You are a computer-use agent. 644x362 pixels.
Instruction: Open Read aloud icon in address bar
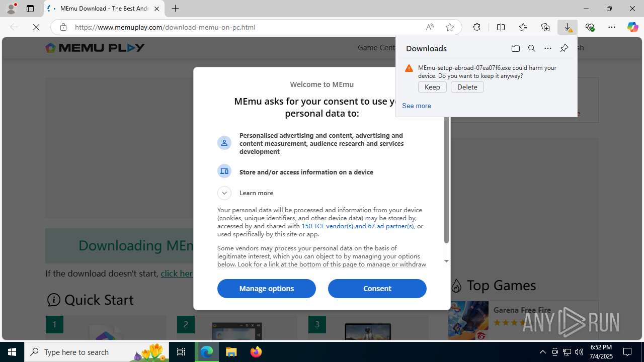pos(430,27)
